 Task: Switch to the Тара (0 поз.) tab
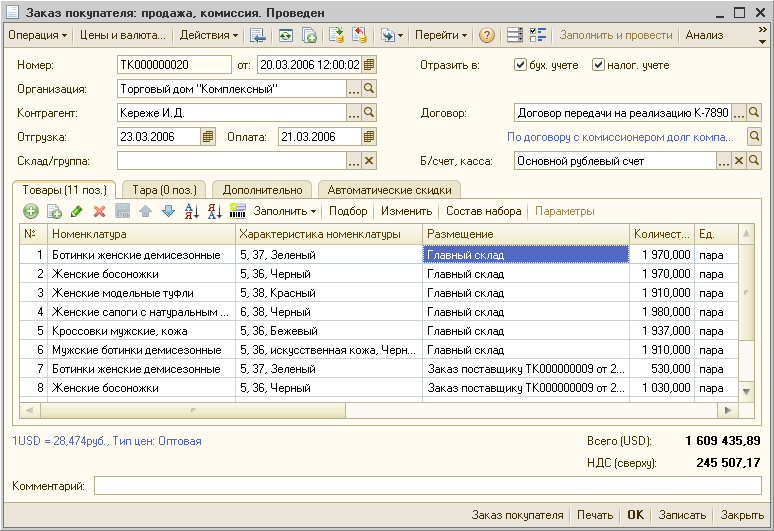click(164, 190)
